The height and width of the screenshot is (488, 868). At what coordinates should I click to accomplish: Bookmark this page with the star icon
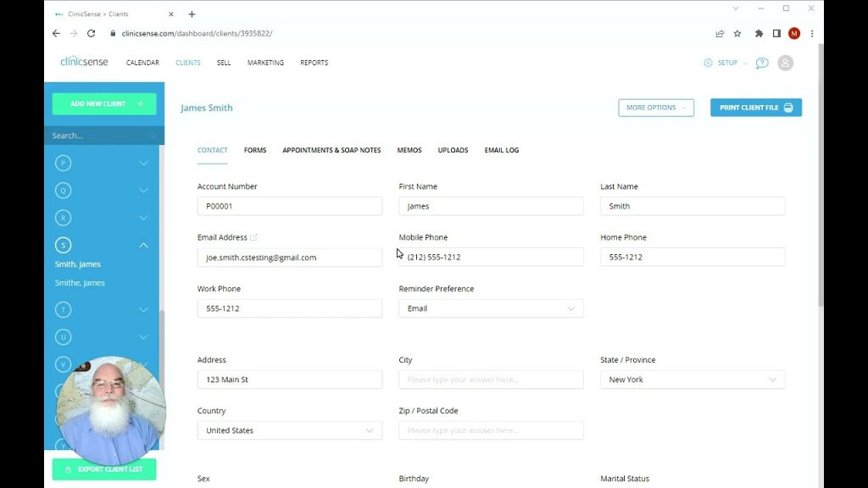737,34
